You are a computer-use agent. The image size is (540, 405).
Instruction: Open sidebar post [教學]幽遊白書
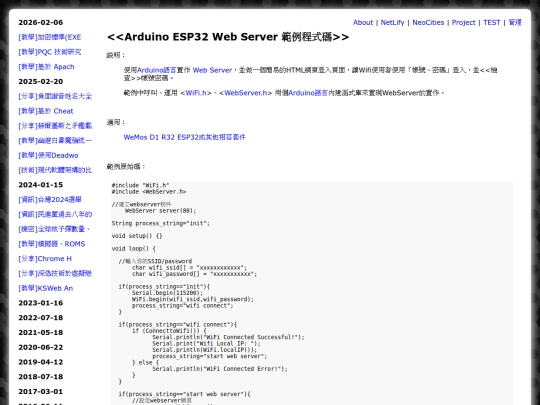tap(55, 141)
